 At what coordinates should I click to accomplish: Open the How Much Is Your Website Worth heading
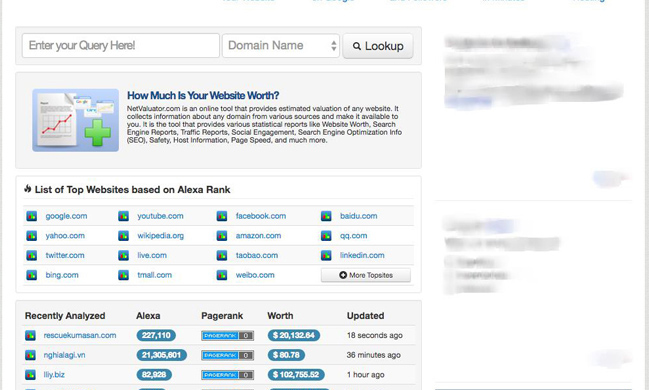click(203, 96)
